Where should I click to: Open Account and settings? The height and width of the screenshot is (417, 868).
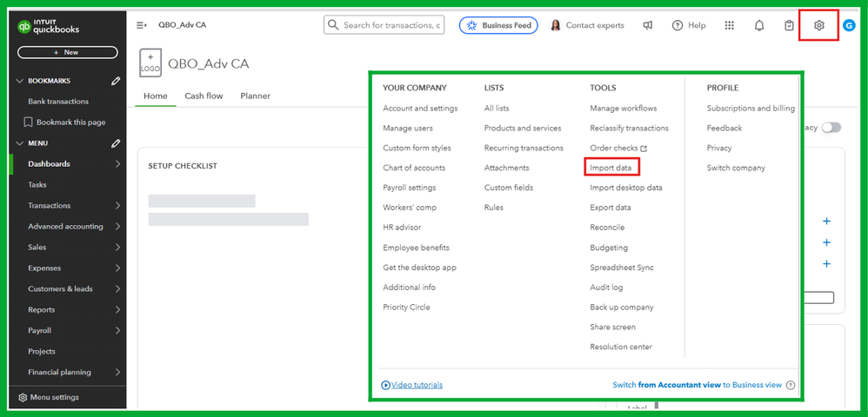click(x=420, y=109)
